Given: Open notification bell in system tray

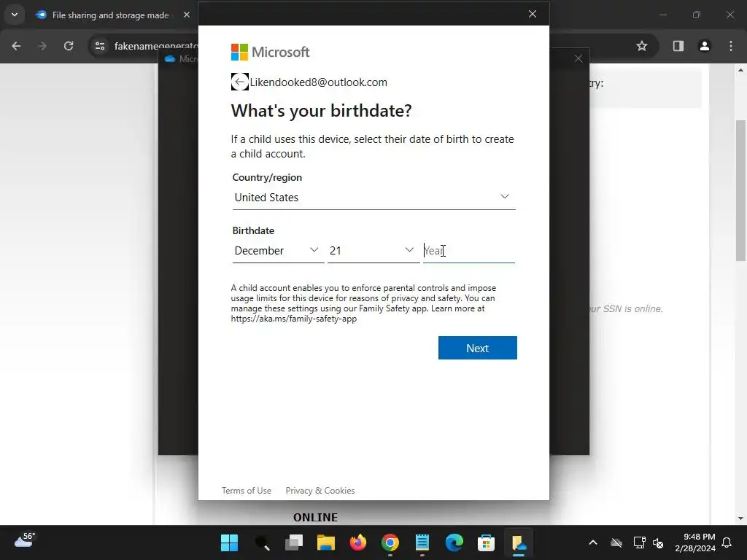Looking at the screenshot, I should [727, 542].
